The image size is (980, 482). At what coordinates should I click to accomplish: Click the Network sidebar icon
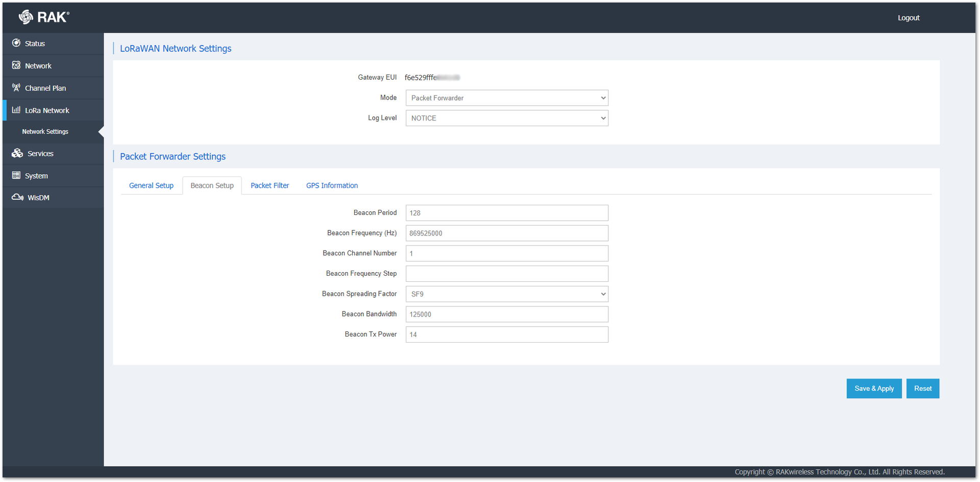click(x=16, y=65)
